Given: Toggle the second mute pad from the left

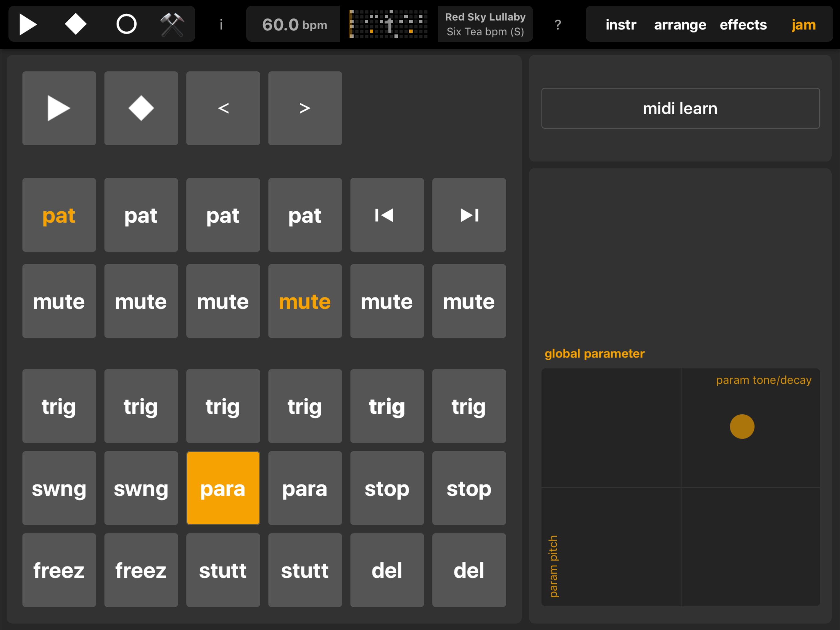Looking at the screenshot, I should point(141,301).
